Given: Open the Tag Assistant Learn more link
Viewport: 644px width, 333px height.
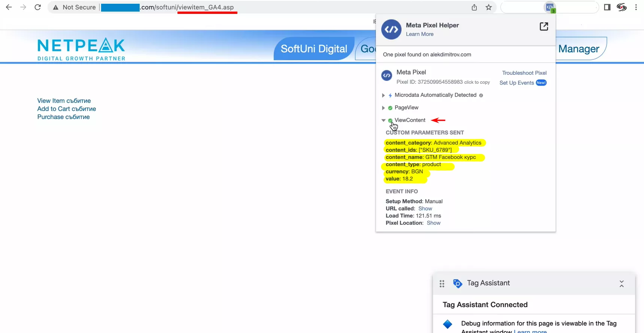Looking at the screenshot, I should coord(530,331).
